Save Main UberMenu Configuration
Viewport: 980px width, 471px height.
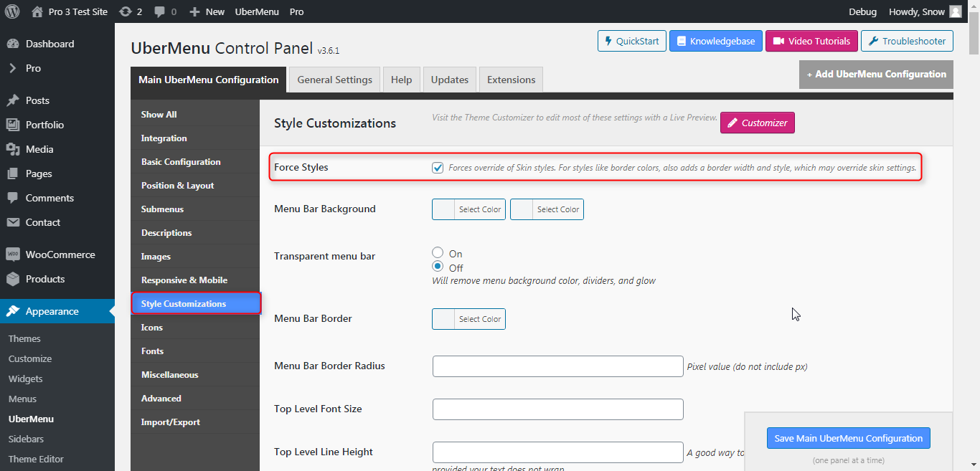point(848,438)
